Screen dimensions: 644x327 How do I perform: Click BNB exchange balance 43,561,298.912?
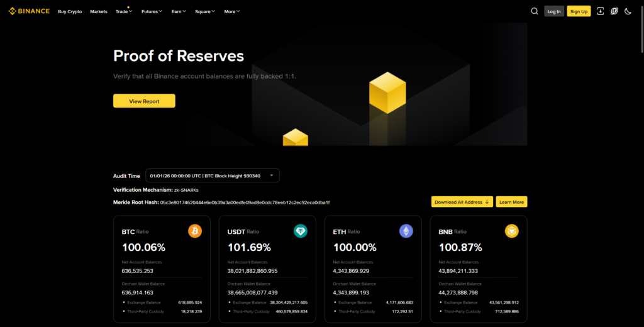pos(504,302)
